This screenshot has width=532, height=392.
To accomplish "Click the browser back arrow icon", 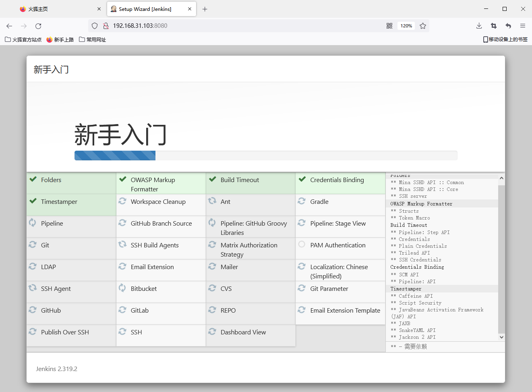I will click(9, 26).
